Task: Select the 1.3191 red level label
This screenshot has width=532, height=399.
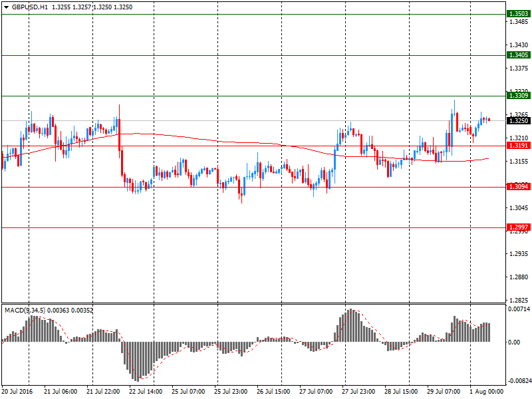Action: pyautogui.click(x=519, y=146)
